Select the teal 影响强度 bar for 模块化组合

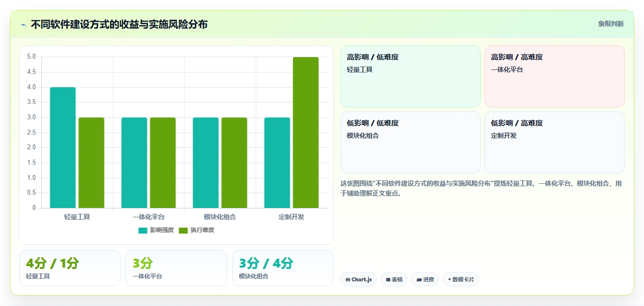pos(206,163)
